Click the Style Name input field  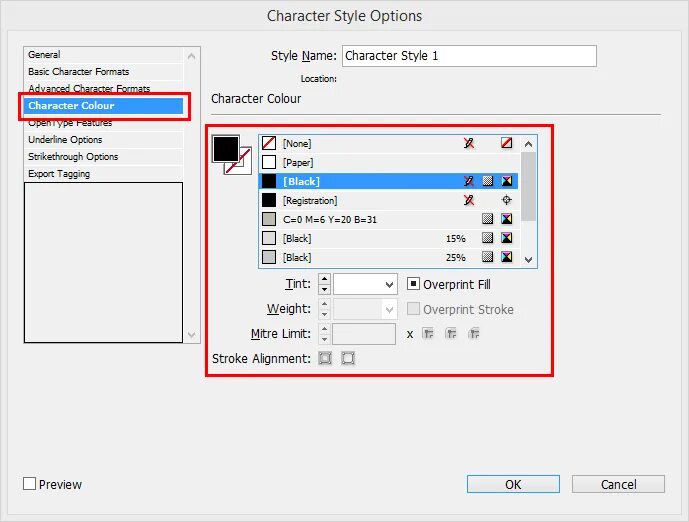pos(469,56)
